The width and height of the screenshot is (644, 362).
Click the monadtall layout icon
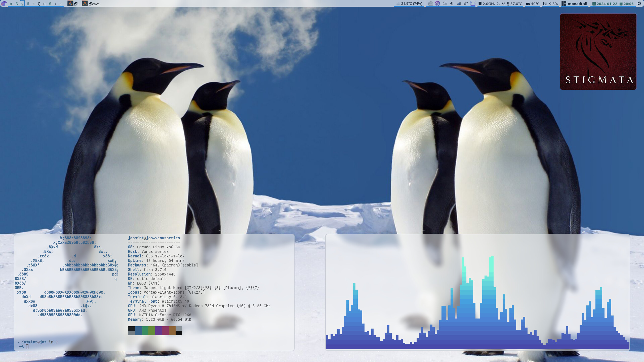pos(564,4)
